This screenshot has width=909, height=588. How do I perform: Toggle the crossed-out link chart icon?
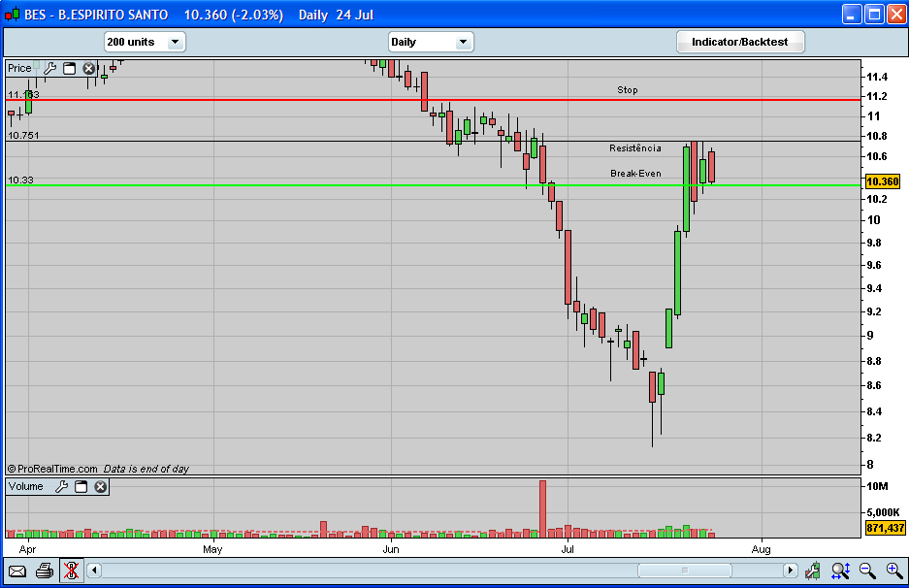72,571
